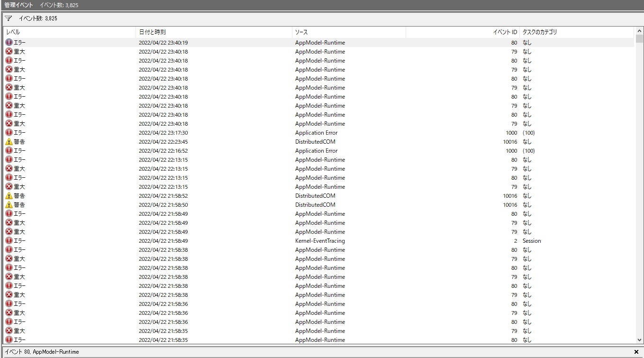
Task: Click the vertical scrollbar thumb
Action: (x=639, y=39)
